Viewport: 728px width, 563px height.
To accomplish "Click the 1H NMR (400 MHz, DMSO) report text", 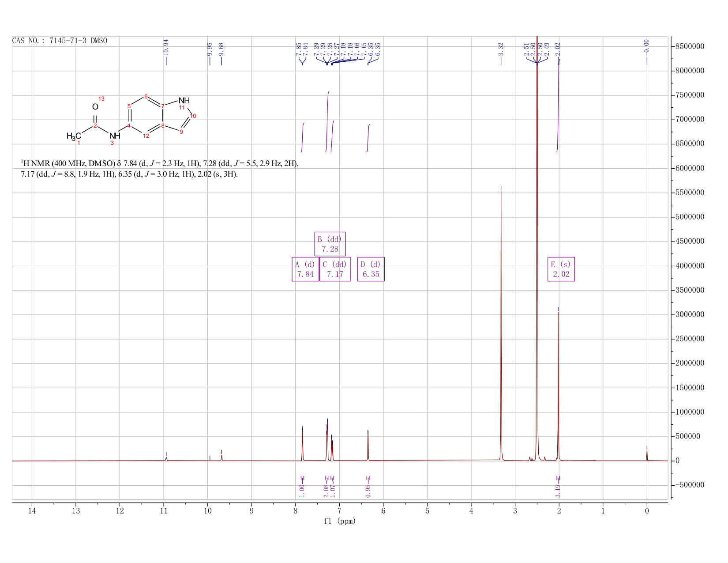I will tap(160, 169).
